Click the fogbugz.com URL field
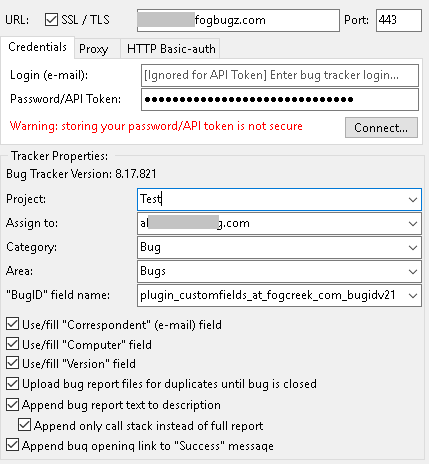 coord(238,20)
